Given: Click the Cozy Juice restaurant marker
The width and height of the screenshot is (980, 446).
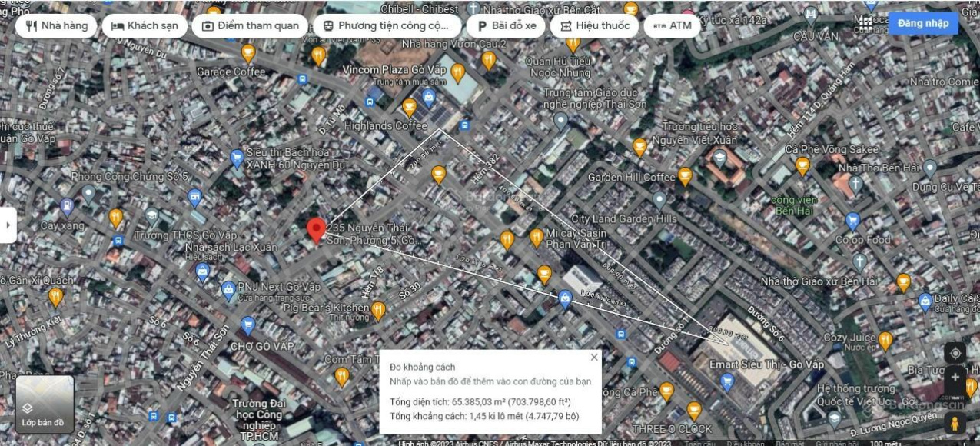Looking at the screenshot, I should pos(885,340).
